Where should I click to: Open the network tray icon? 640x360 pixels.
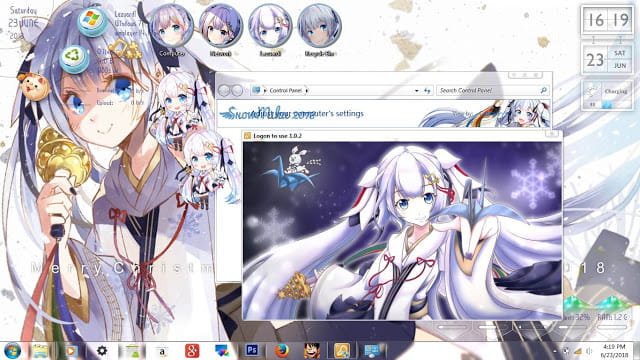[x=578, y=351]
